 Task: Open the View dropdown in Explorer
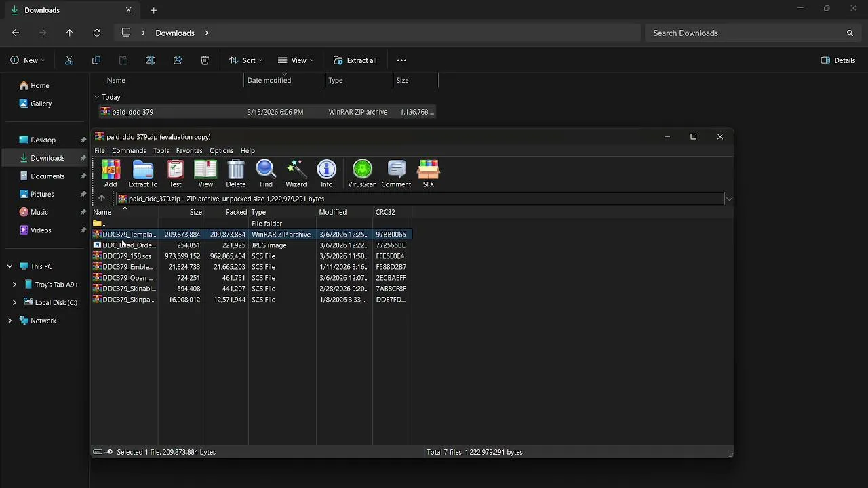coord(296,60)
